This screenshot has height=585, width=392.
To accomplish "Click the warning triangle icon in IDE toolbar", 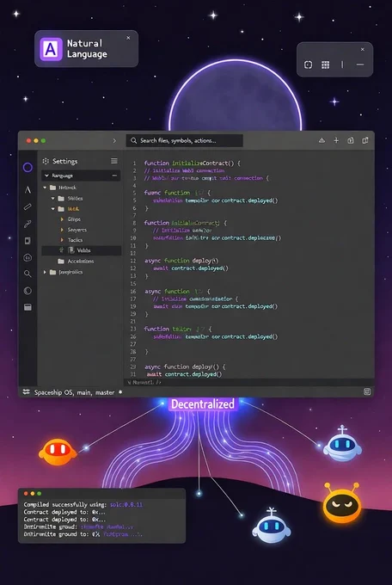I will (x=322, y=140).
